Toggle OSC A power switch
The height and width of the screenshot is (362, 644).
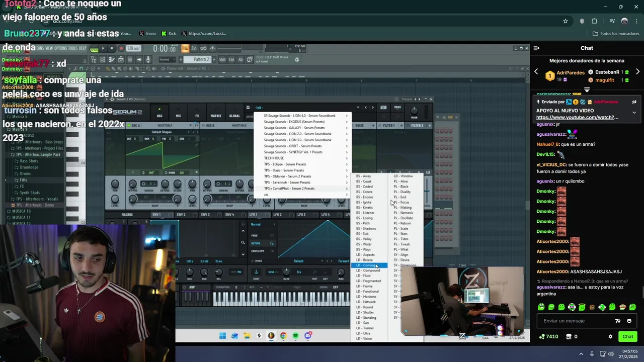tap(129, 125)
